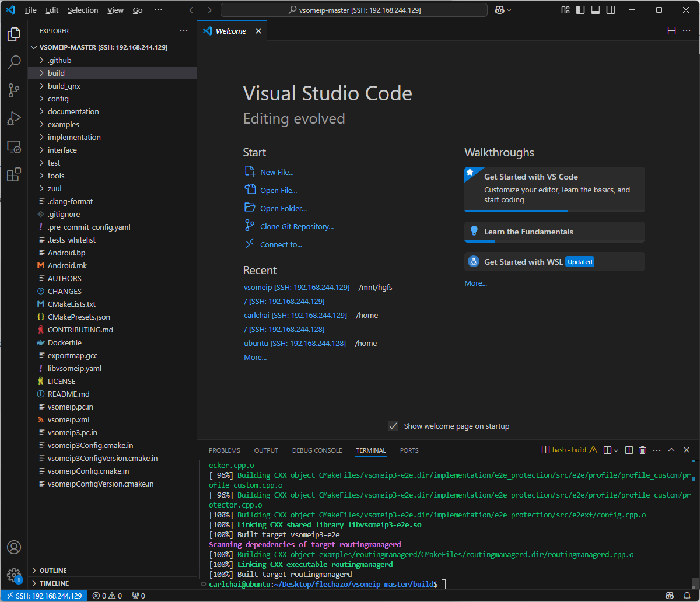Viewport: 700px width, 602px height.
Task: Maximize panel size with chevron up
Action: 671,450
